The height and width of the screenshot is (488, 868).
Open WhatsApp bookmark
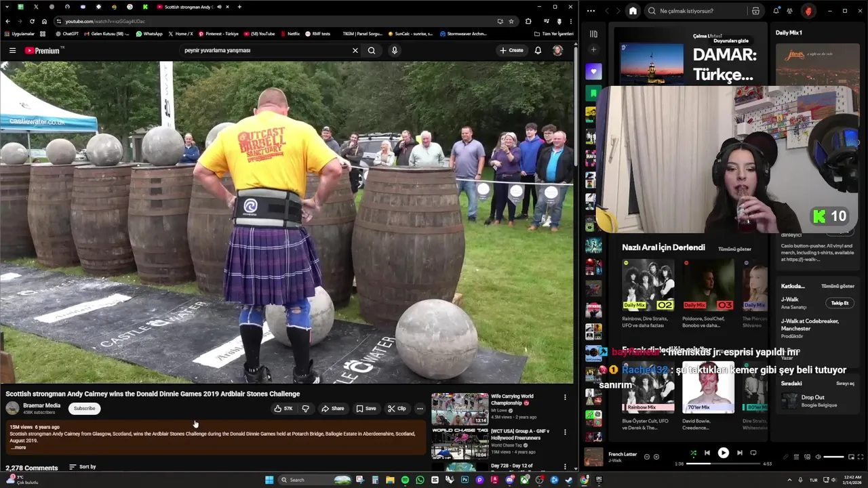149,33
